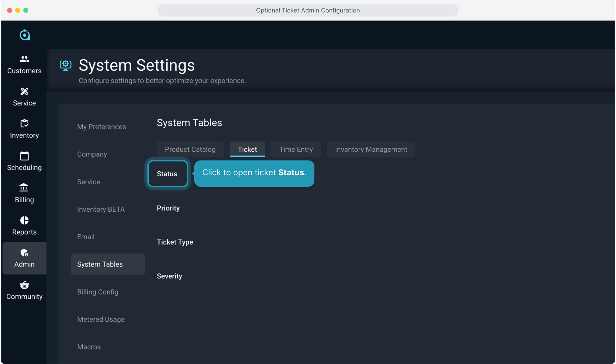Viewport: 616px width, 364px height.
Task: Click the Admin shield icon
Action: coord(24,253)
